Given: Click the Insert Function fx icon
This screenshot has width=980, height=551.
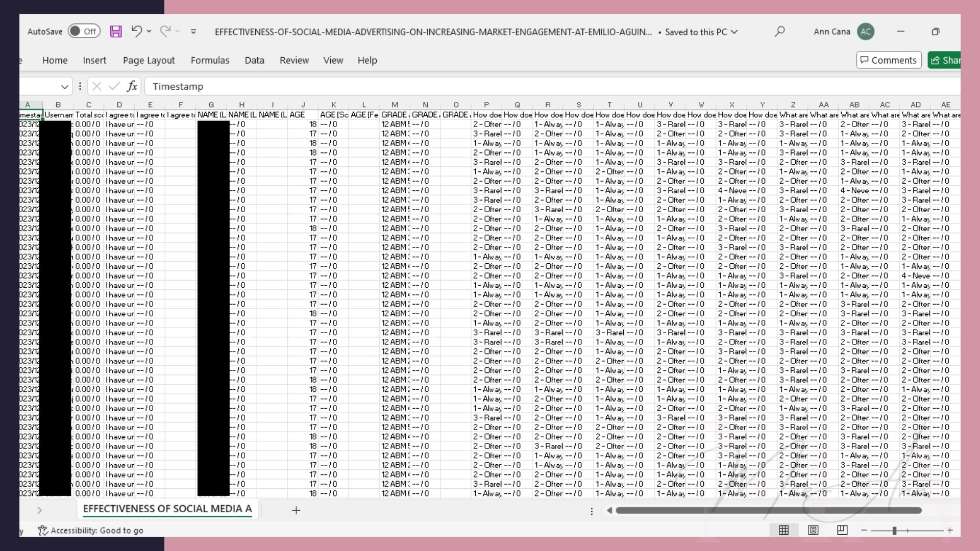Looking at the screenshot, I should click(132, 86).
